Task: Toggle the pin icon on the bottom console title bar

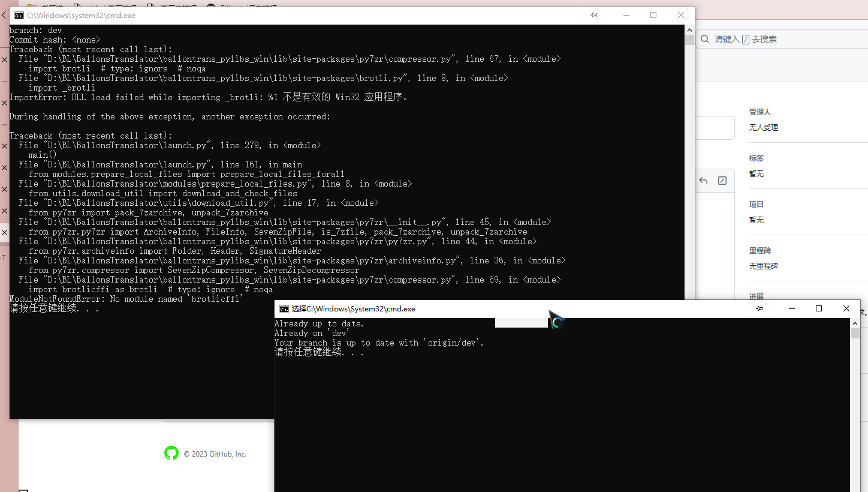Action: click(x=759, y=308)
